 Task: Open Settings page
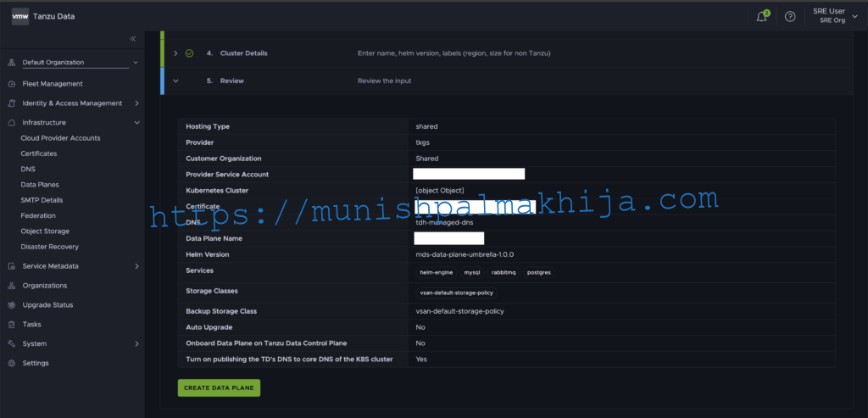[x=36, y=363]
